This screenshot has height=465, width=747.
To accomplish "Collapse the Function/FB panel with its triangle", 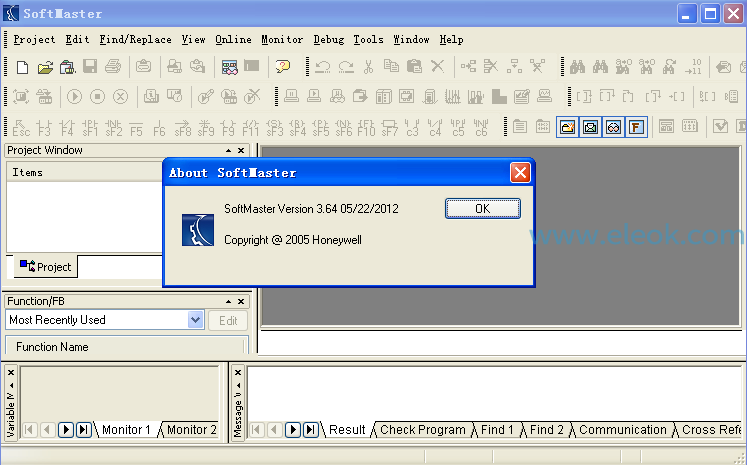I will pos(228,302).
